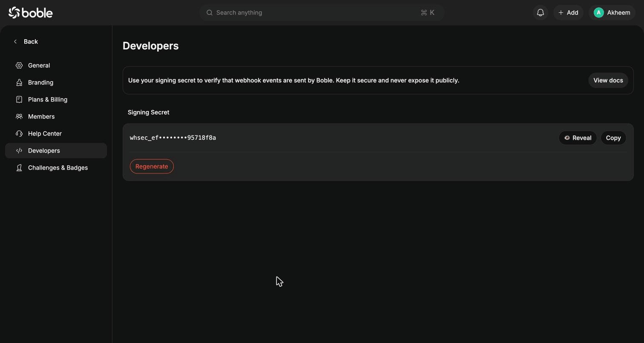This screenshot has width=644, height=343.
Task: Click the signing secret description text
Action: coord(293,80)
